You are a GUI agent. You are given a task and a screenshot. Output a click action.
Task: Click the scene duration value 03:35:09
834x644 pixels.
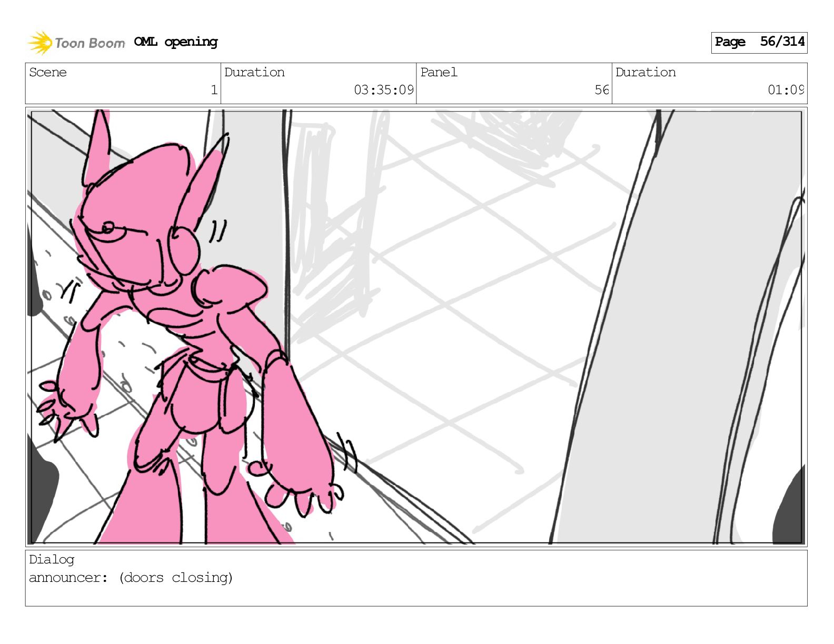[x=383, y=90]
